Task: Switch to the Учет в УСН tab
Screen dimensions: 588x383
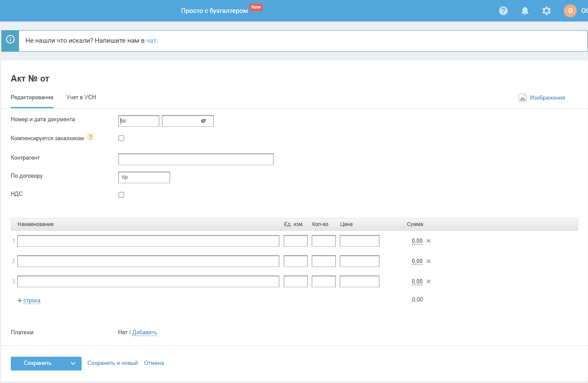Action: click(81, 97)
